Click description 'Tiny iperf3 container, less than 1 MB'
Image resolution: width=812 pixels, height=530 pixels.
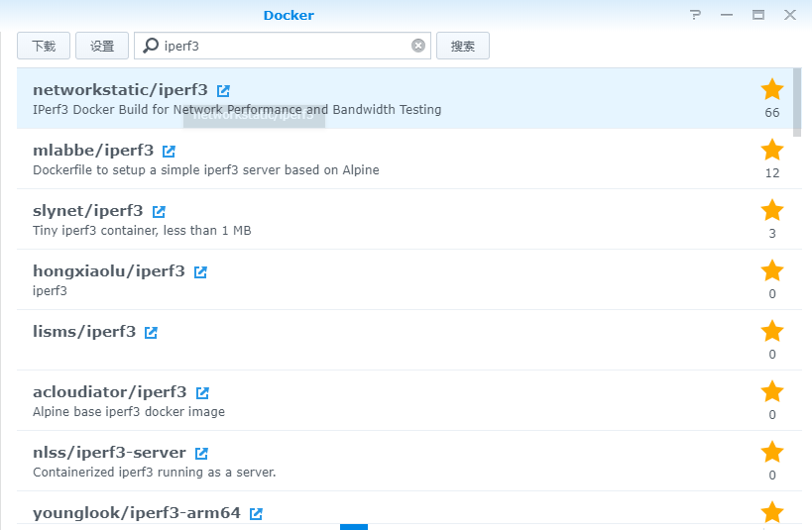[x=142, y=231]
